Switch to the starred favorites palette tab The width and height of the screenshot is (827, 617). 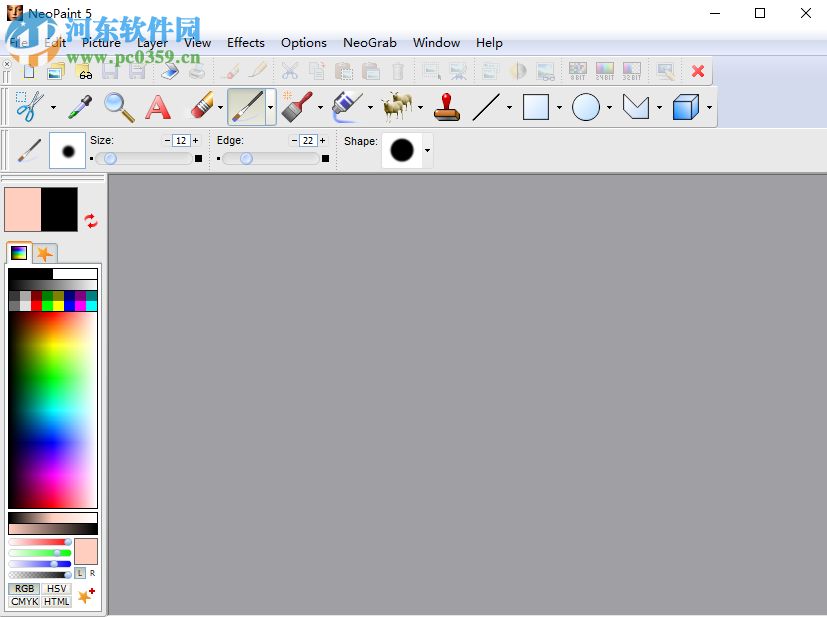click(x=43, y=253)
